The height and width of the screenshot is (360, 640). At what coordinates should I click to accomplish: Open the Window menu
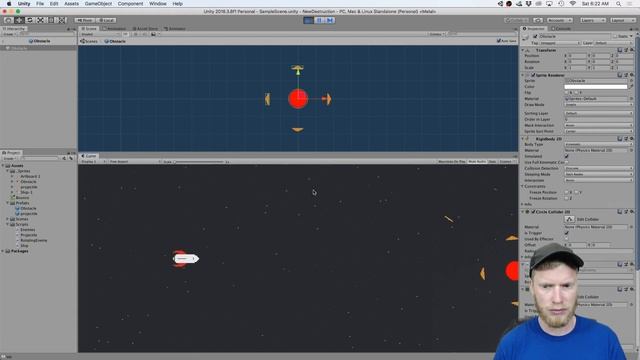(x=158, y=4)
